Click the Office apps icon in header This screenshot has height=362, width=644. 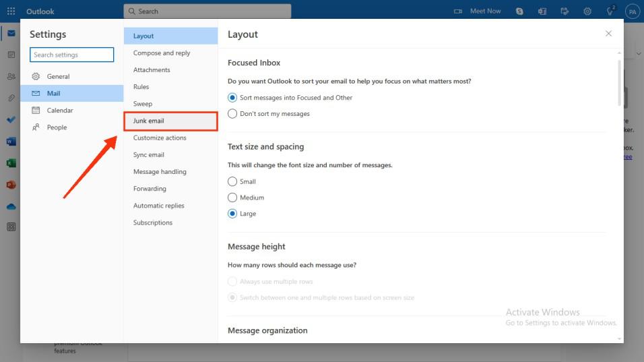click(542, 11)
